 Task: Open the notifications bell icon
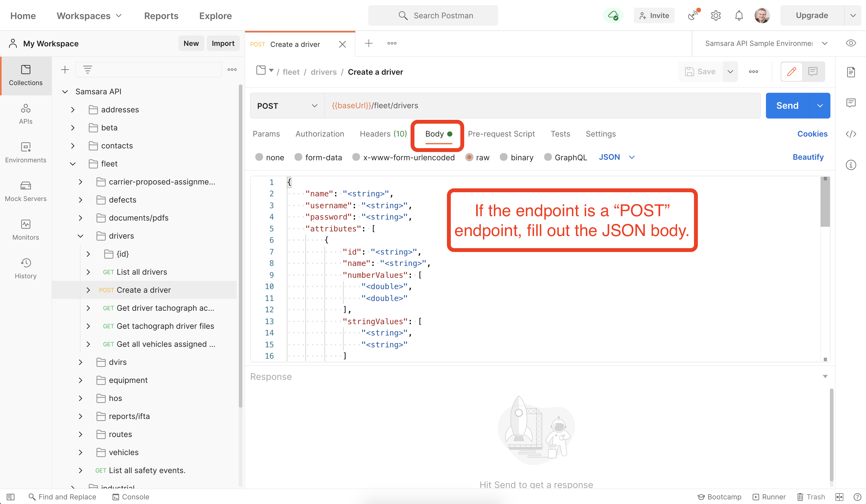739,15
